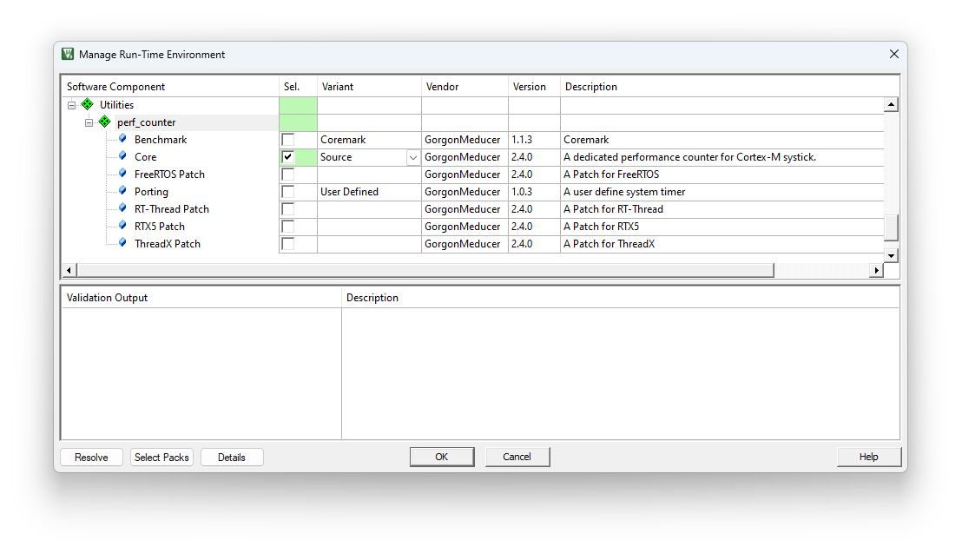
Task: Click the scroll down arrow
Action: pos(891,255)
